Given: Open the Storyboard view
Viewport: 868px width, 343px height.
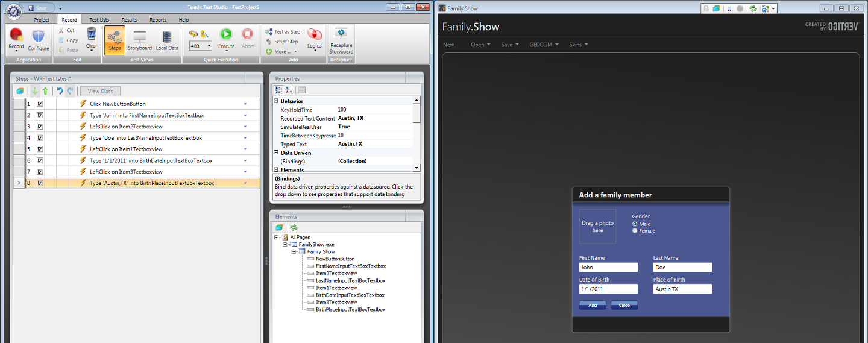Looking at the screenshot, I should click(x=140, y=40).
